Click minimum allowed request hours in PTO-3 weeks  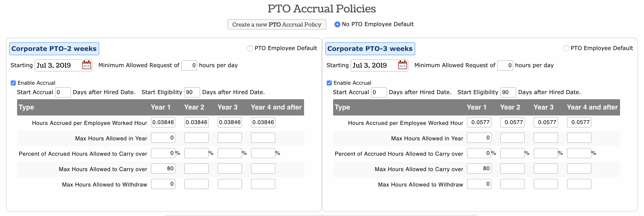click(505, 65)
